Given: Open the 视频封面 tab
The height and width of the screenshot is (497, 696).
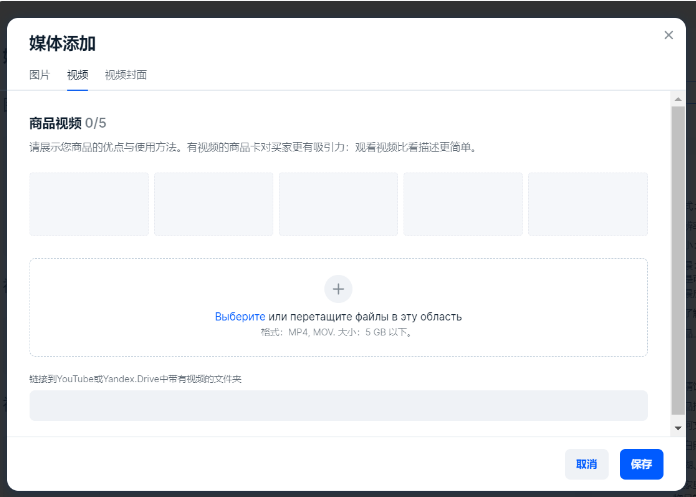Looking at the screenshot, I should pyautogui.click(x=126, y=75).
